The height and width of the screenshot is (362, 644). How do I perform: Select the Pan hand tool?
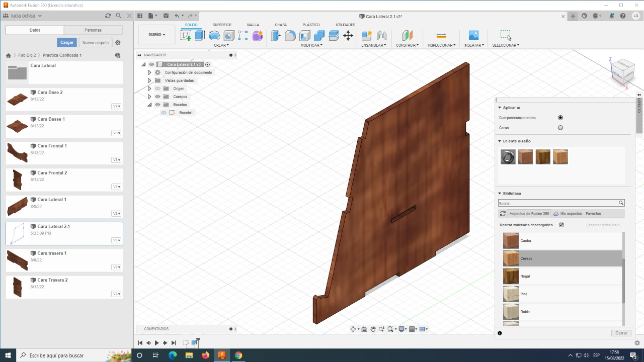373,329
